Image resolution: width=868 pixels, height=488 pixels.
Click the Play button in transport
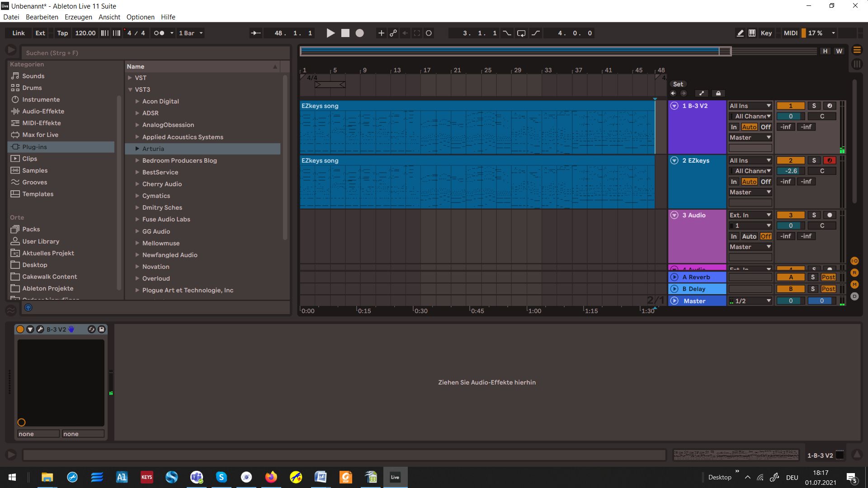pyautogui.click(x=330, y=33)
